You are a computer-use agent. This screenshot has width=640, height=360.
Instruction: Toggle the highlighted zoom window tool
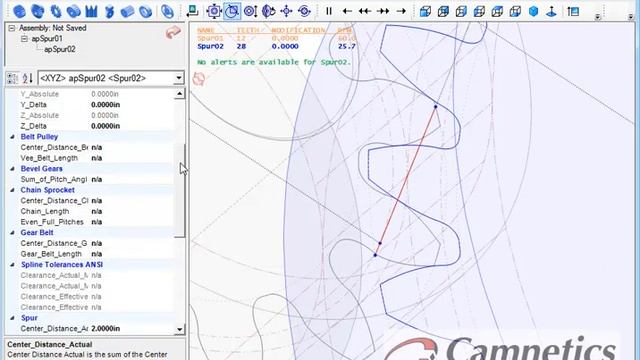[x=232, y=11]
